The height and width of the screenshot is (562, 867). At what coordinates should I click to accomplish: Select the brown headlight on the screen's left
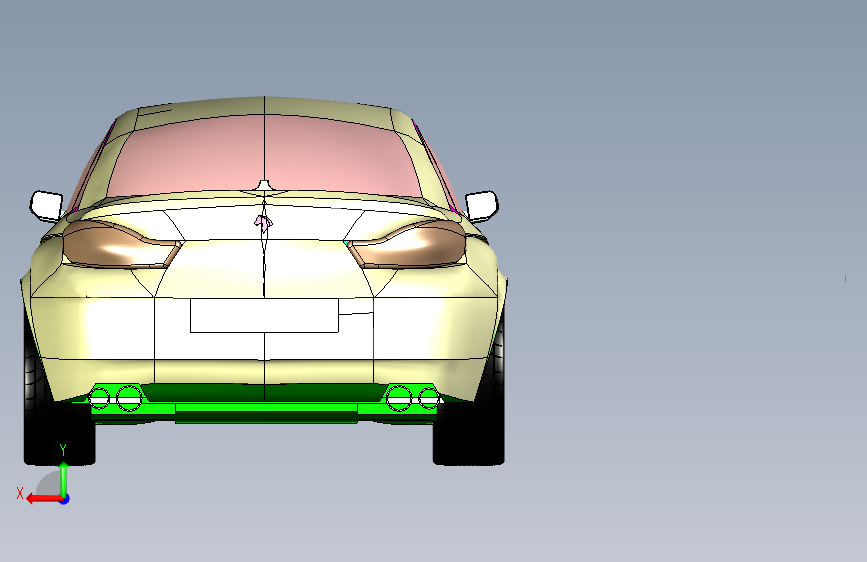pos(119,246)
